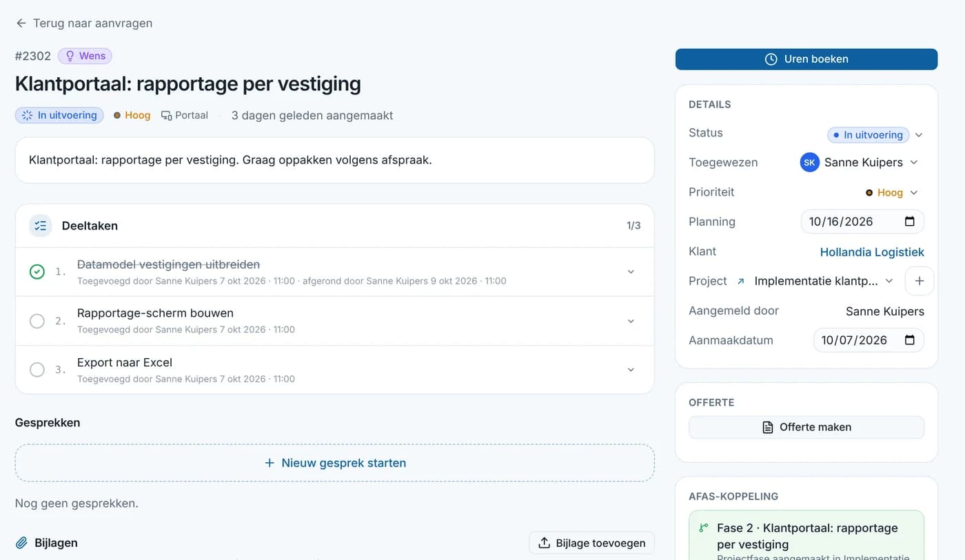Screen dimensions: 965x560
Task: Expand the Rapportage-scherm bouwen subtask
Action: tap(631, 321)
